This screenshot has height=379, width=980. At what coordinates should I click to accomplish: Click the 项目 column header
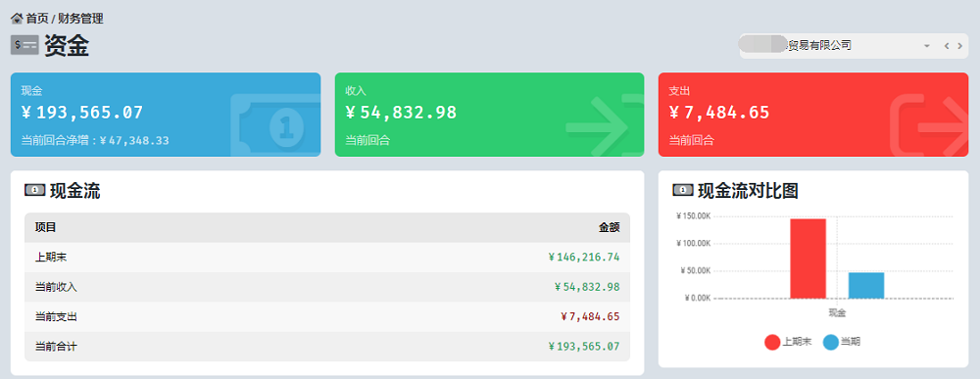[46, 228]
